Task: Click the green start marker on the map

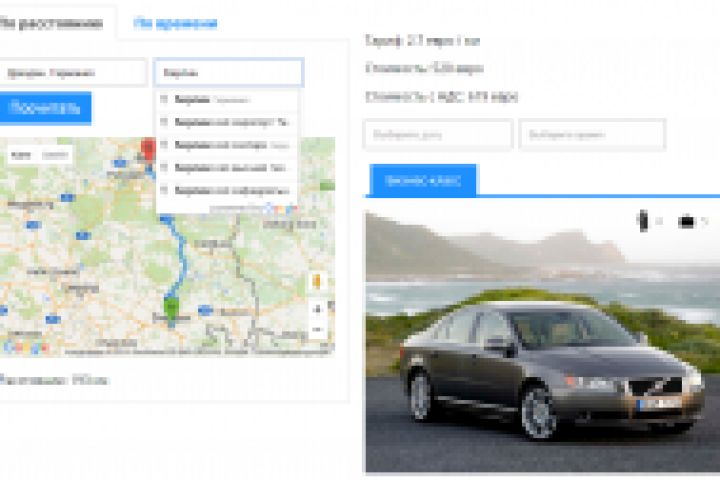Action: click(x=171, y=307)
